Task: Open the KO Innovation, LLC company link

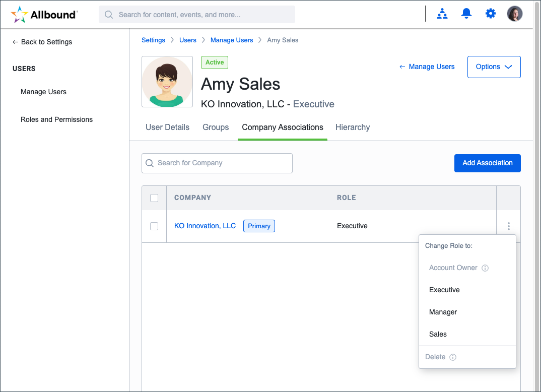Action: (205, 226)
